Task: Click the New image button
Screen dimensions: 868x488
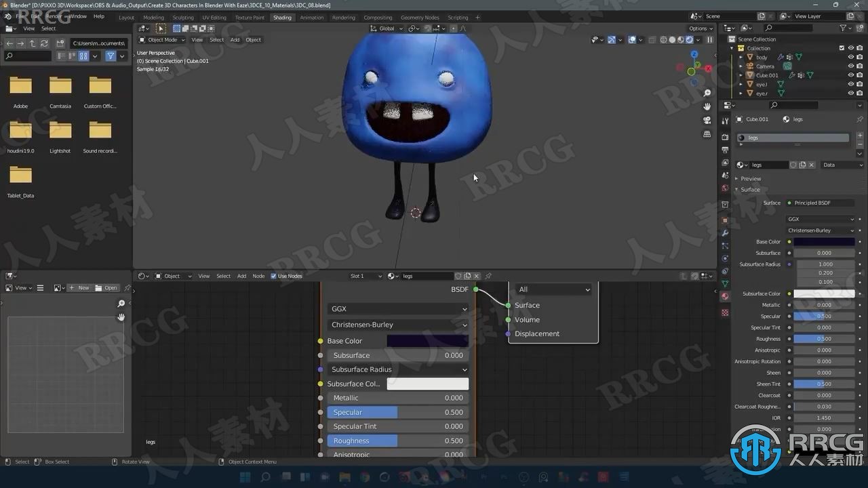Action: click(x=79, y=288)
